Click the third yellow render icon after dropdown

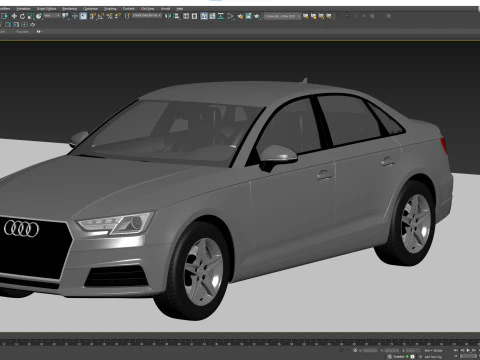(321, 16)
